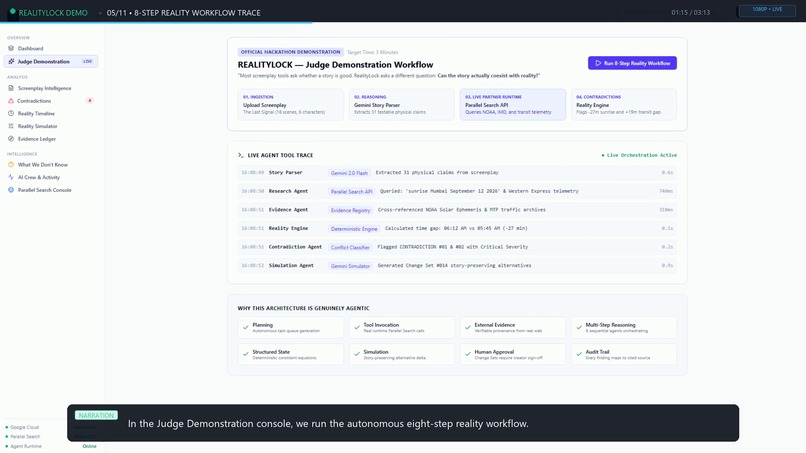Click the checkmark icon on Structured State card
This screenshot has width=806, height=453.
coord(246,354)
